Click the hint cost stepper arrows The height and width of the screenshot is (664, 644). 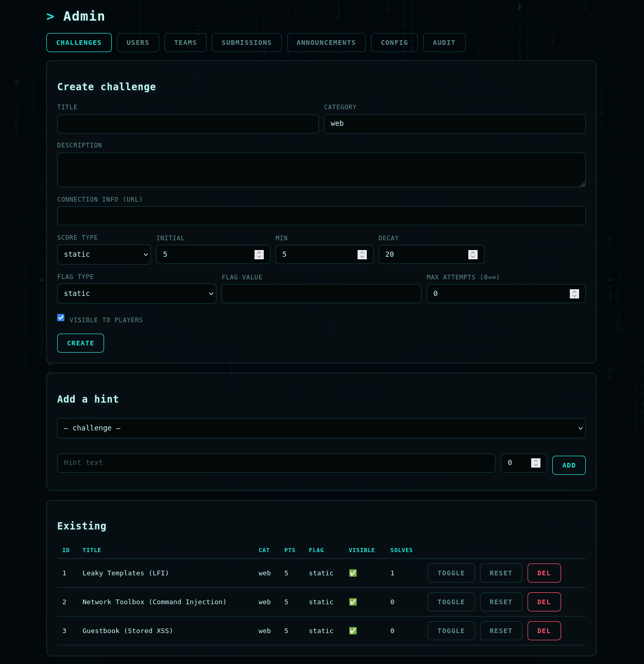coord(536,463)
